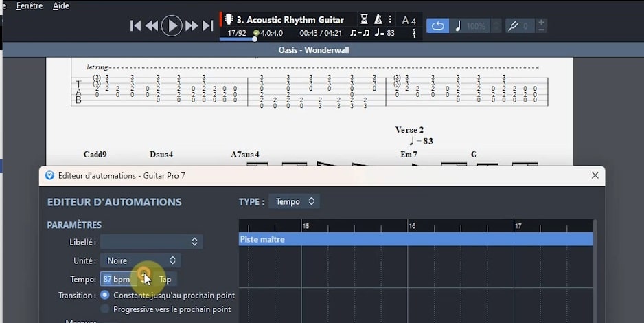
Task: Click the Cadd9 chord name
Action: (x=95, y=155)
